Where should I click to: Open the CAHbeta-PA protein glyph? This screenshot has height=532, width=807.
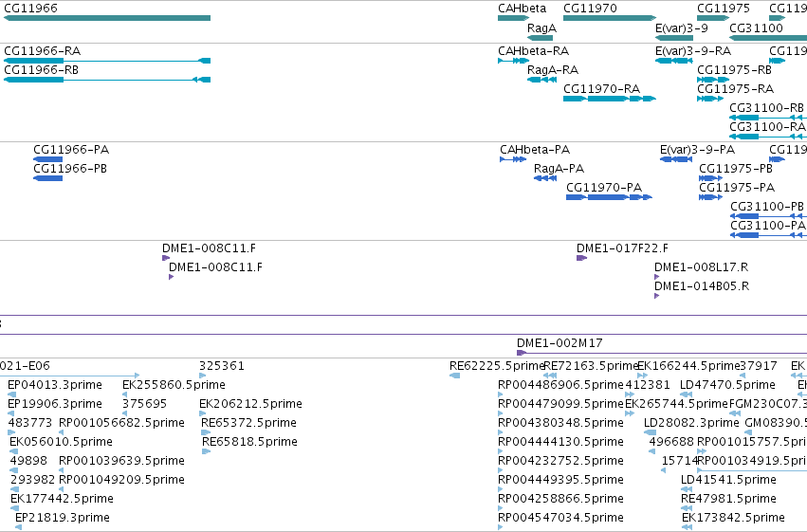[x=513, y=159]
